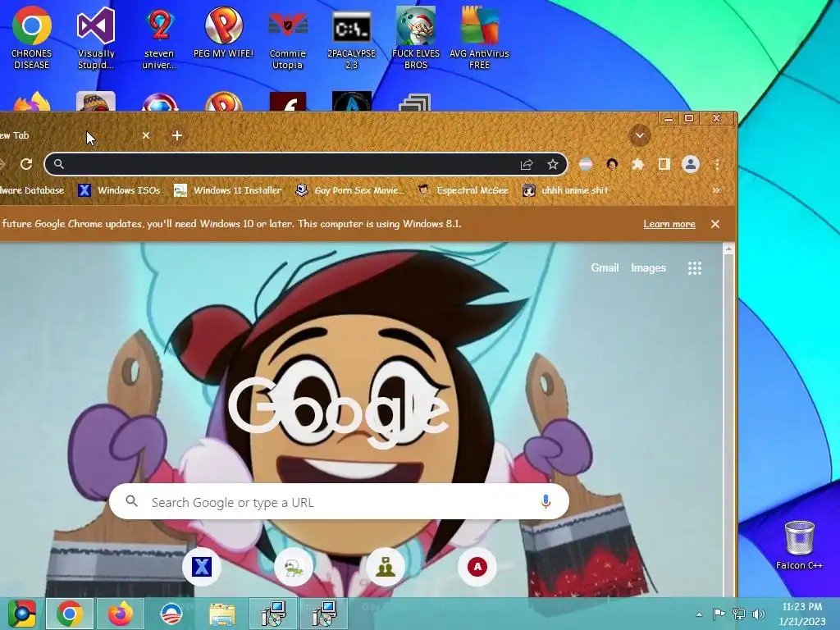Open the Start button on taskbar

(x=21, y=614)
